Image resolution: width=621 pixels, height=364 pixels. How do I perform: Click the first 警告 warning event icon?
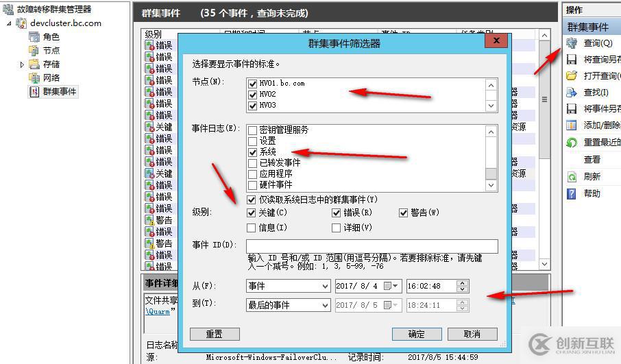click(x=149, y=220)
